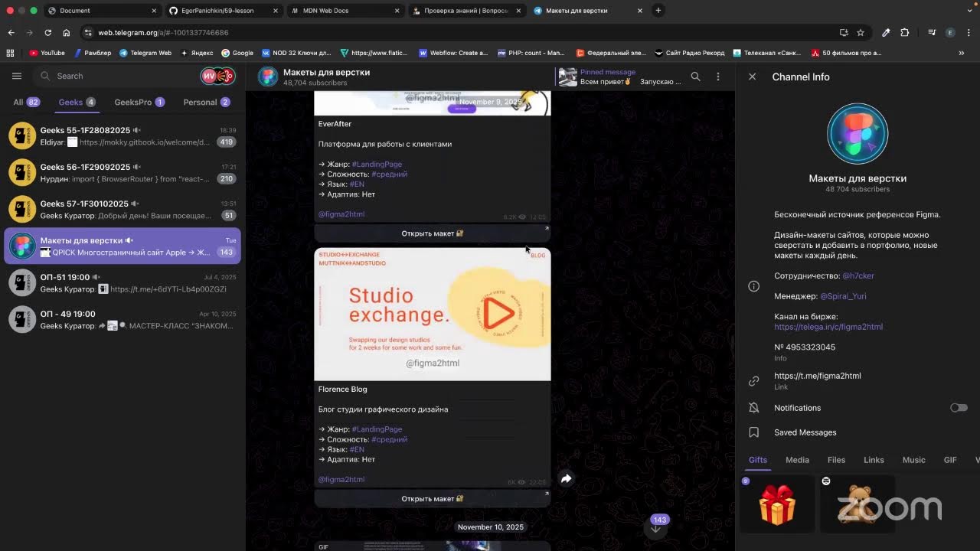Viewport: 980px width, 551px height.
Task: Close the Document browser tab
Action: pos(154,11)
